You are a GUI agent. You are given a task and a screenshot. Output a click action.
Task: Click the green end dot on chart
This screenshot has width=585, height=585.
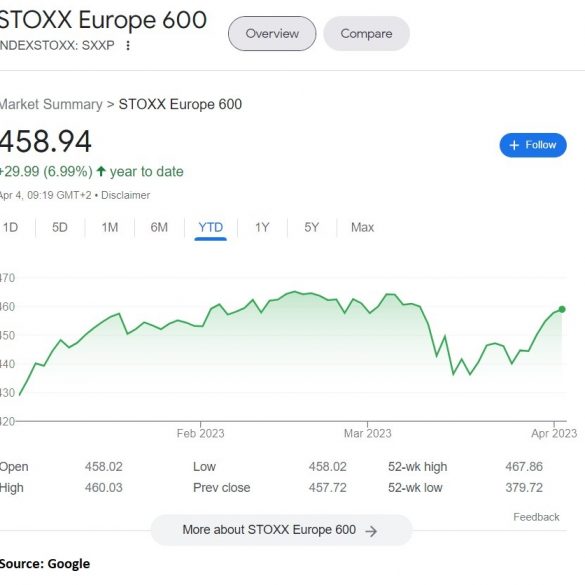point(562,309)
